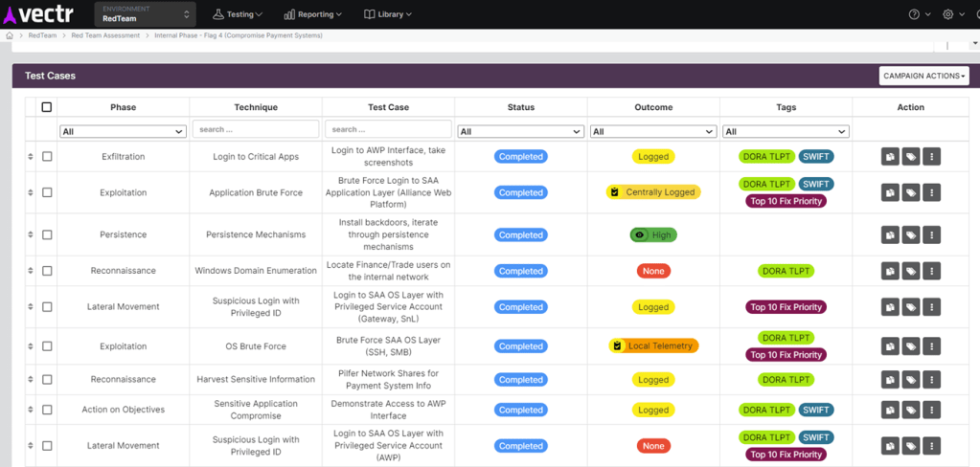The width and height of the screenshot is (980, 467).
Task: Open the Environment RedTeam selector
Action: pos(145,14)
